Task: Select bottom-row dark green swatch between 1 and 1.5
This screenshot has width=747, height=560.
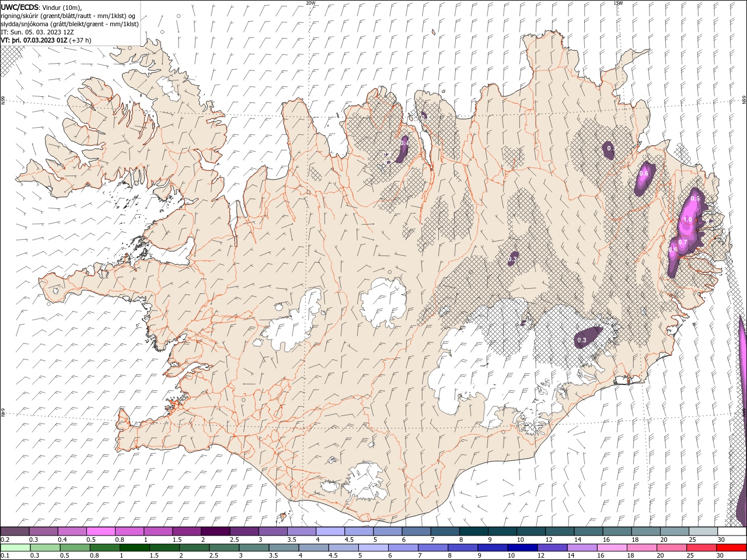Action: (x=134, y=547)
